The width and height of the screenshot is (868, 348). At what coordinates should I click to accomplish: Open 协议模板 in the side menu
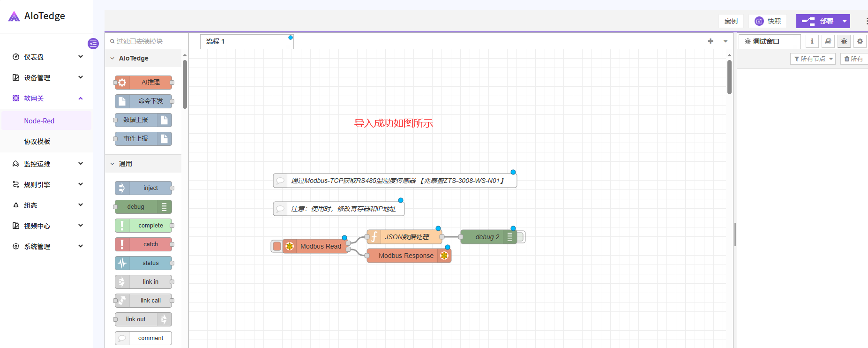(x=37, y=141)
